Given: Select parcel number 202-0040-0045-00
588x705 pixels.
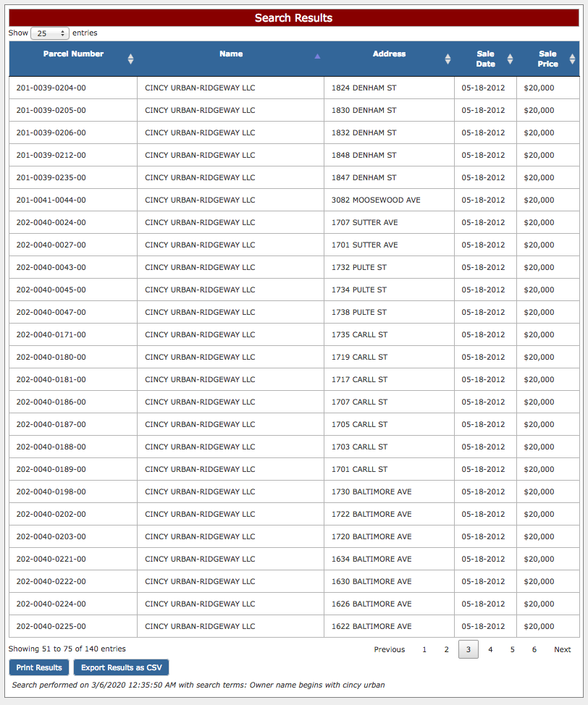Looking at the screenshot, I should (x=51, y=290).
